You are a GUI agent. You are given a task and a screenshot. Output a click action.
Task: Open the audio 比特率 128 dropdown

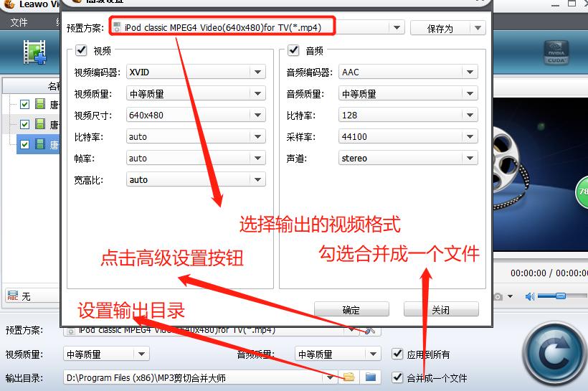470,116
